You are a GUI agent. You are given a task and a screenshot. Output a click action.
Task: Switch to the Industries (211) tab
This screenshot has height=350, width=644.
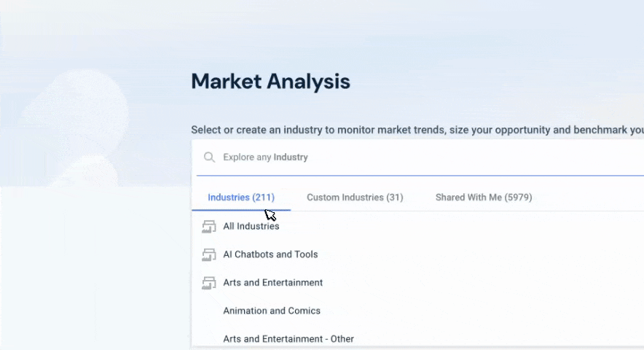240,198
